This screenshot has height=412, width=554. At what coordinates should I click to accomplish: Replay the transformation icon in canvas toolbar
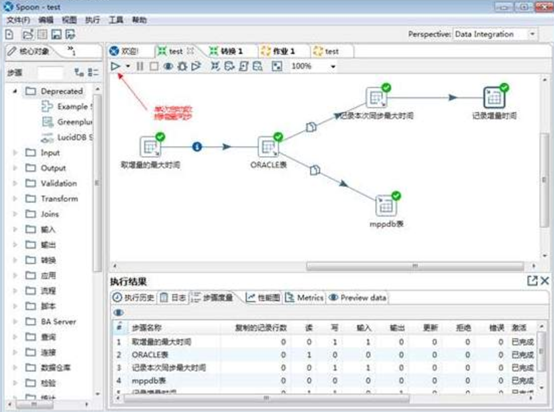click(196, 66)
